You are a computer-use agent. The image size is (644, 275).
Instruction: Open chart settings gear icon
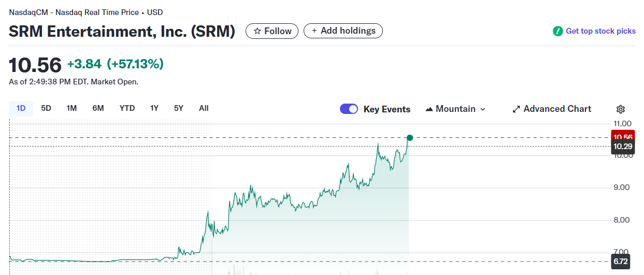coord(621,109)
